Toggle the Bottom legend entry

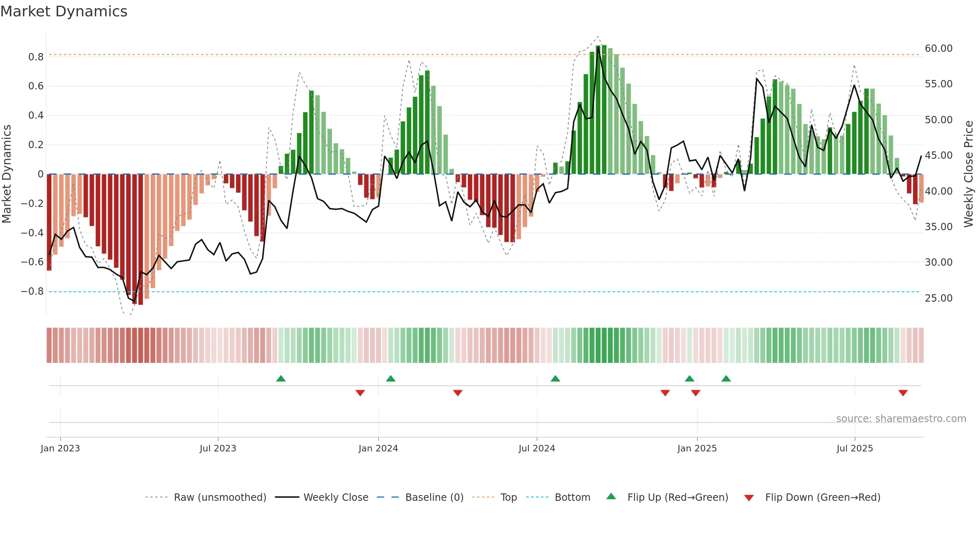coord(558,497)
